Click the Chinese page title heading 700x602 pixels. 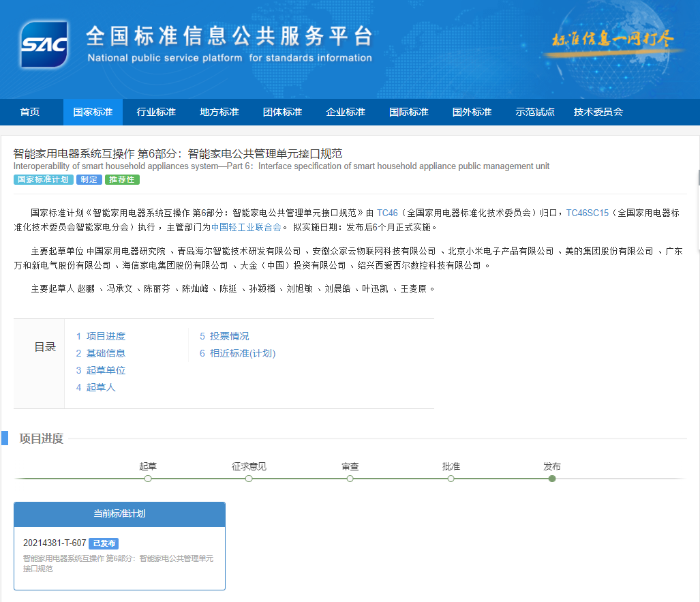click(178, 154)
